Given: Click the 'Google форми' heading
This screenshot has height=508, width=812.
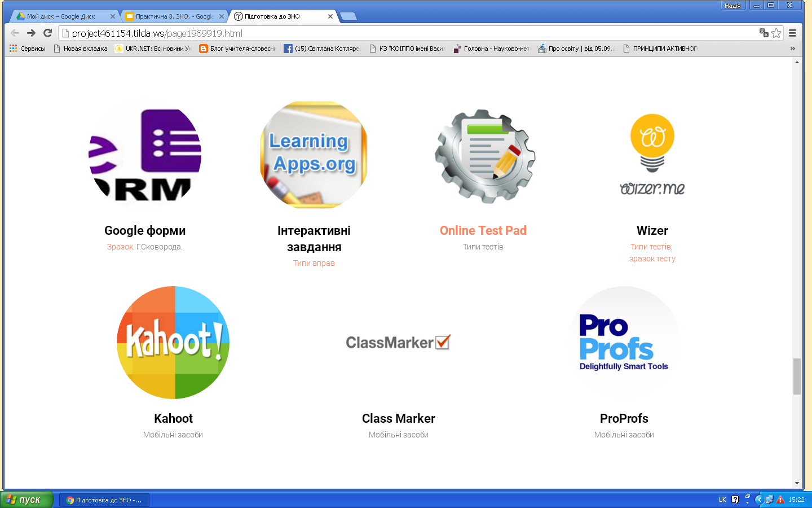Looking at the screenshot, I should tap(145, 230).
